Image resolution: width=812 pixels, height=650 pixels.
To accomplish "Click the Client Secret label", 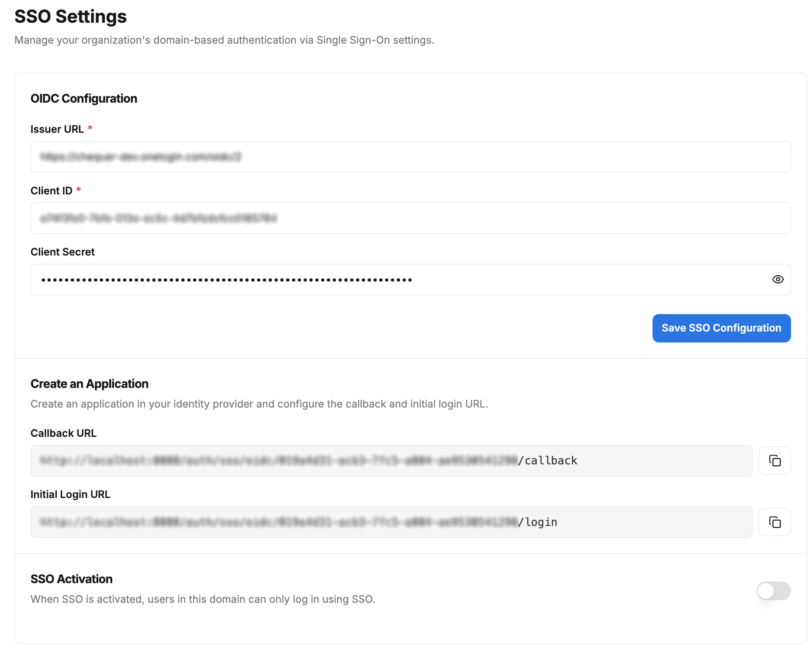I will (x=62, y=252).
